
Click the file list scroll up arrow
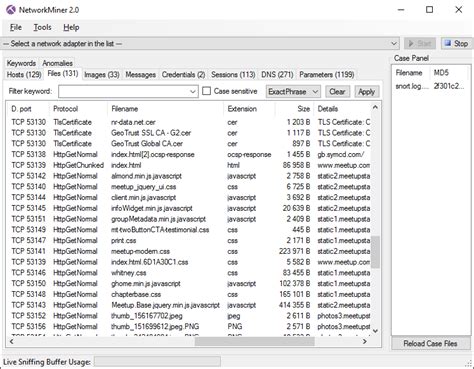375,107
